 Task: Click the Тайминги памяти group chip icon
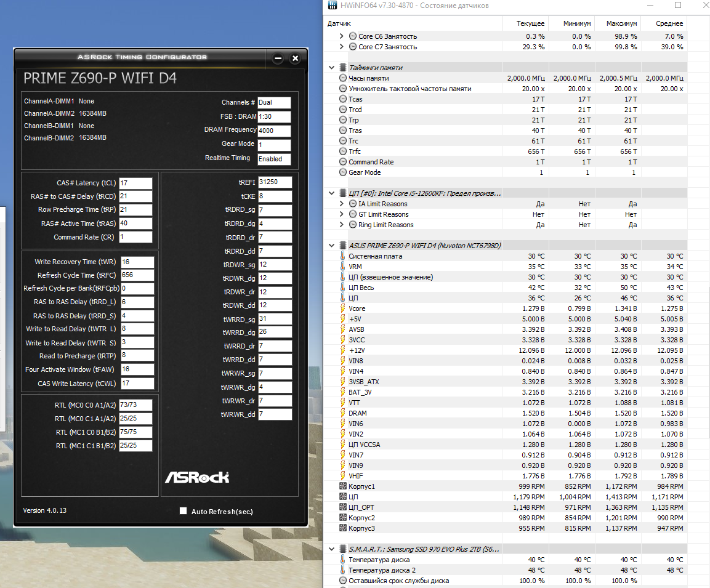(x=343, y=68)
